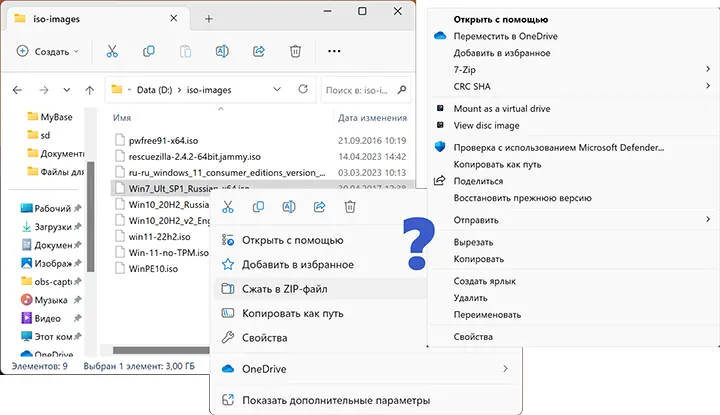720x415 pixels.
Task: Click Data (D:) in address bar
Action: [x=154, y=90]
